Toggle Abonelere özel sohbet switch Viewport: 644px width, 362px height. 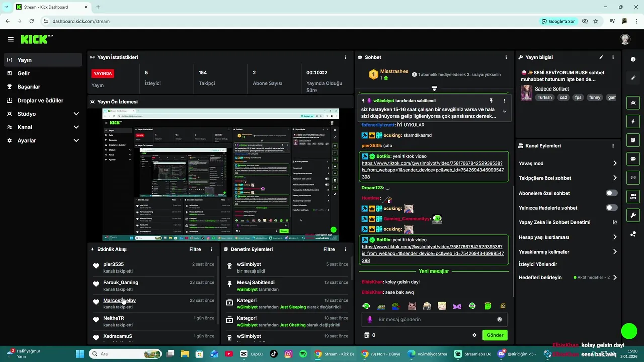click(x=612, y=193)
